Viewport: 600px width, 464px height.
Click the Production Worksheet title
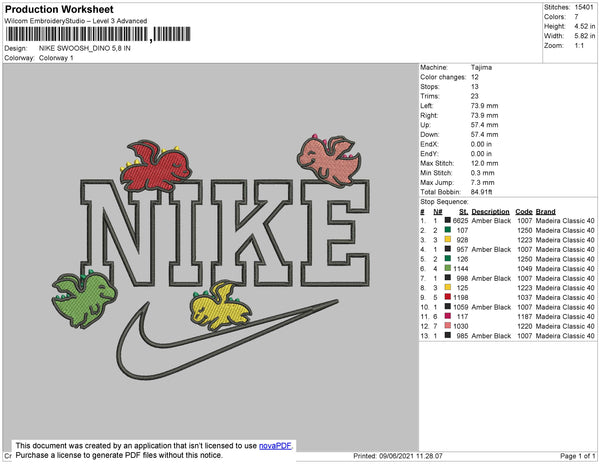click(59, 9)
